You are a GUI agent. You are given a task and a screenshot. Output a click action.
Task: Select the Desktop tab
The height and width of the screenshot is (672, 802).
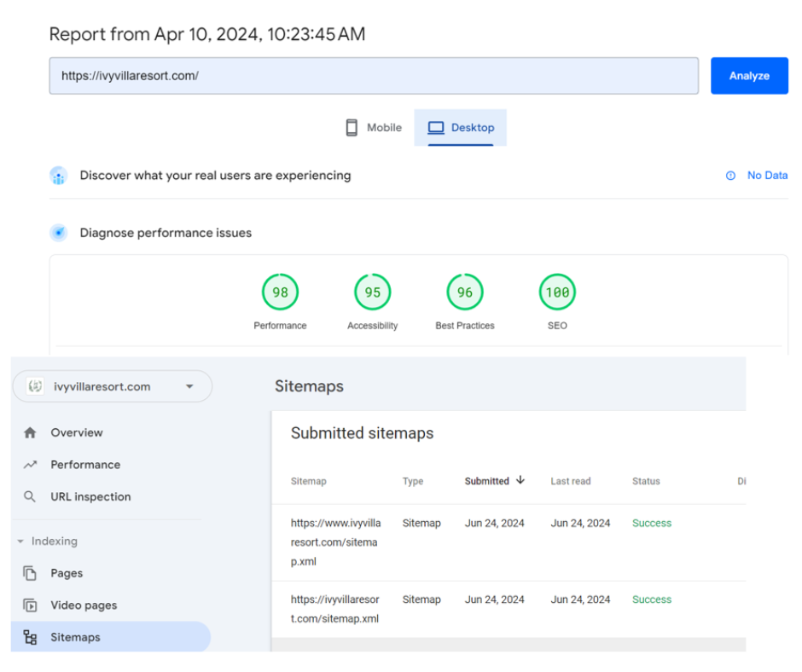click(461, 128)
